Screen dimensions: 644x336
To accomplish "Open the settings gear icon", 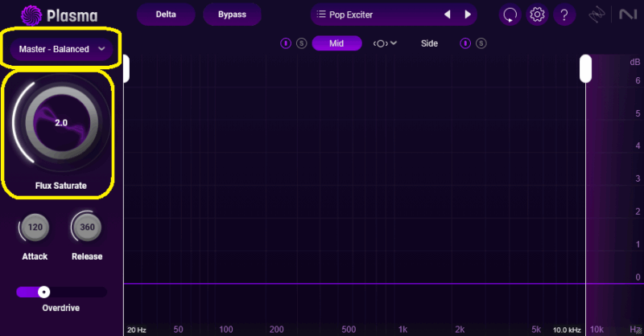I will pos(537,14).
